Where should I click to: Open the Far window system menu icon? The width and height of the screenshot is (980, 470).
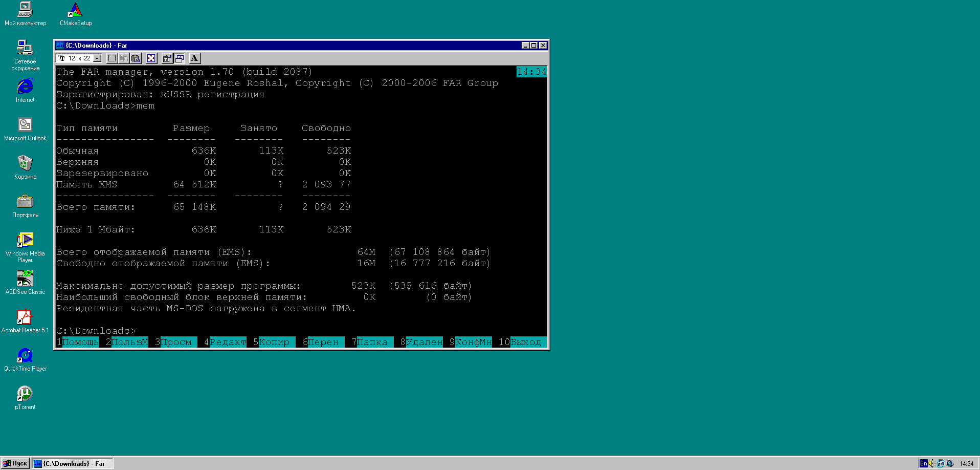coord(60,46)
